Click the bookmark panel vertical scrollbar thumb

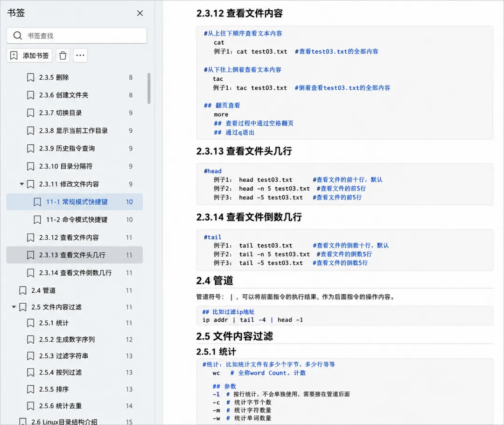coord(149,88)
